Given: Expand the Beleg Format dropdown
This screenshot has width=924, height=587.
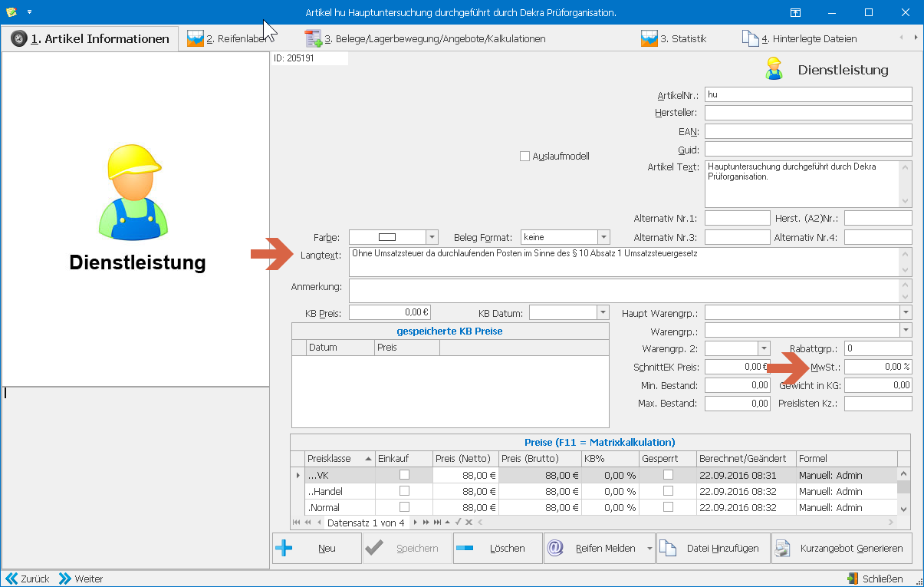Looking at the screenshot, I should click(603, 237).
